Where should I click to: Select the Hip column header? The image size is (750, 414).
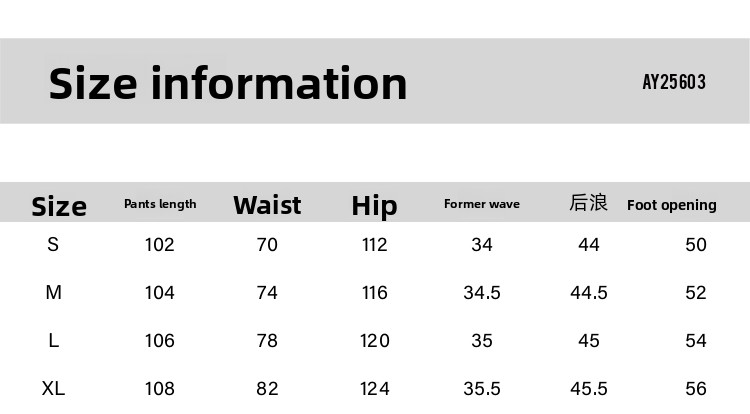pos(374,206)
